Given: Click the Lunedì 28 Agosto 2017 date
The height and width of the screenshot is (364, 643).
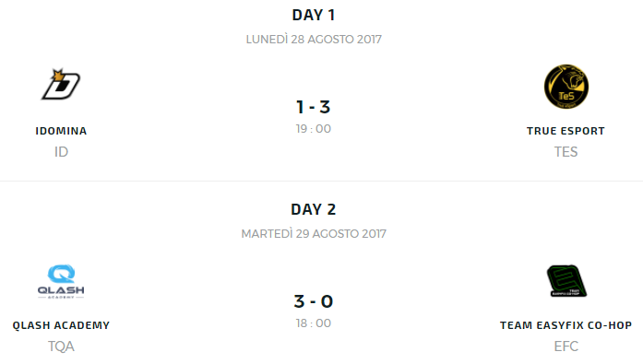Looking at the screenshot, I should point(314,40).
